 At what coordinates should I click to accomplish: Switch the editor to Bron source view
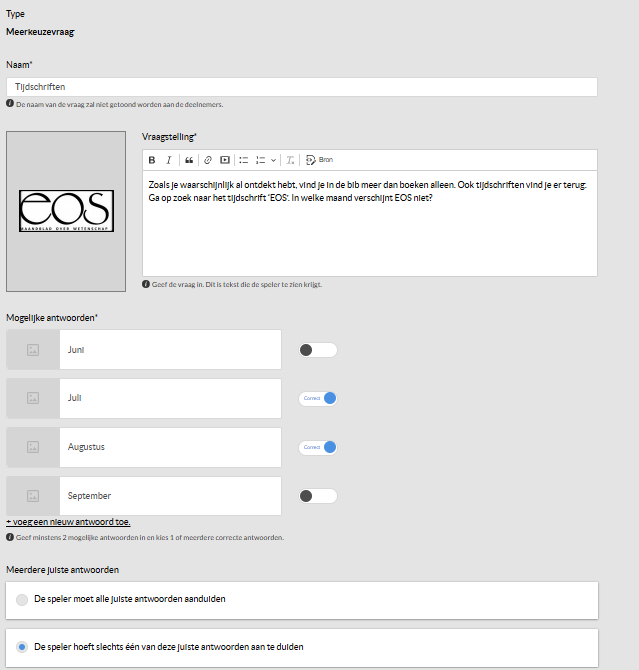tap(319, 160)
